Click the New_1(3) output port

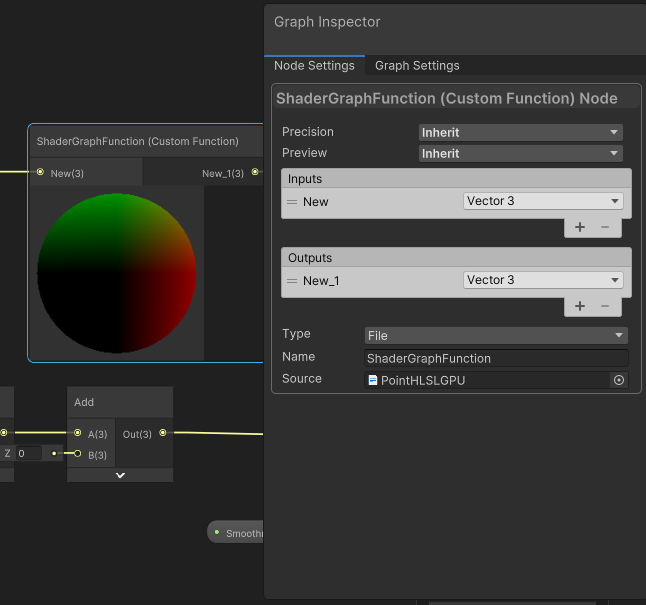(x=255, y=173)
